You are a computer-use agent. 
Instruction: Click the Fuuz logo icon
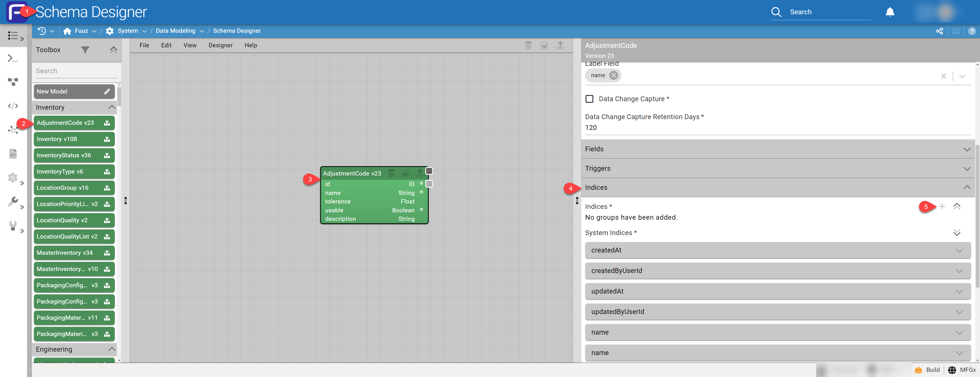click(x=16, y=12)
